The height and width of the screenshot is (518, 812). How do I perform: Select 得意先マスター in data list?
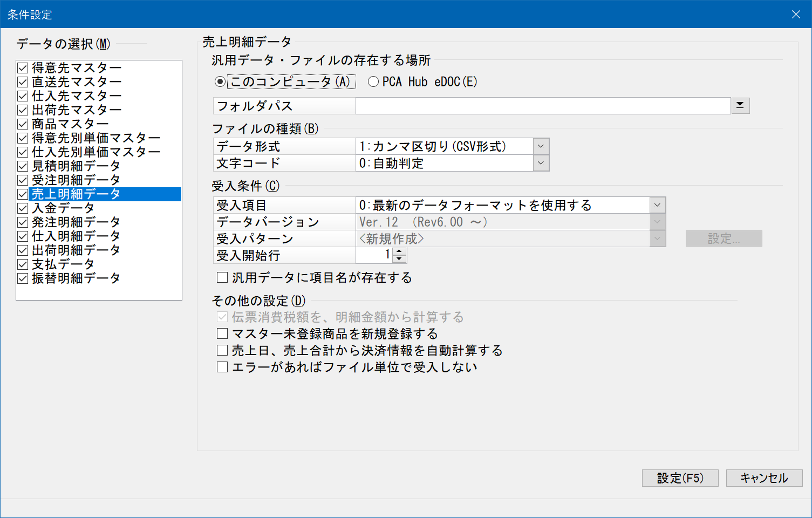[x=77, y=68]
